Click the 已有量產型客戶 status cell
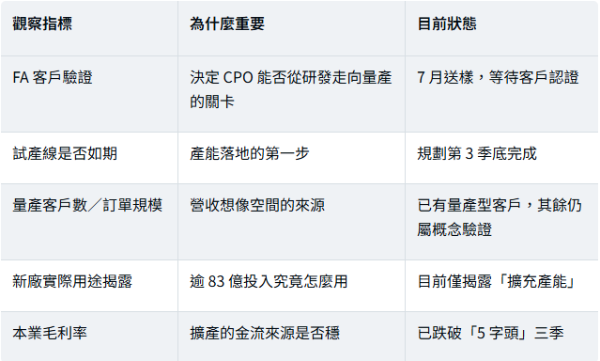This screenshot has width=600, height=361. [x=502, y=222]
